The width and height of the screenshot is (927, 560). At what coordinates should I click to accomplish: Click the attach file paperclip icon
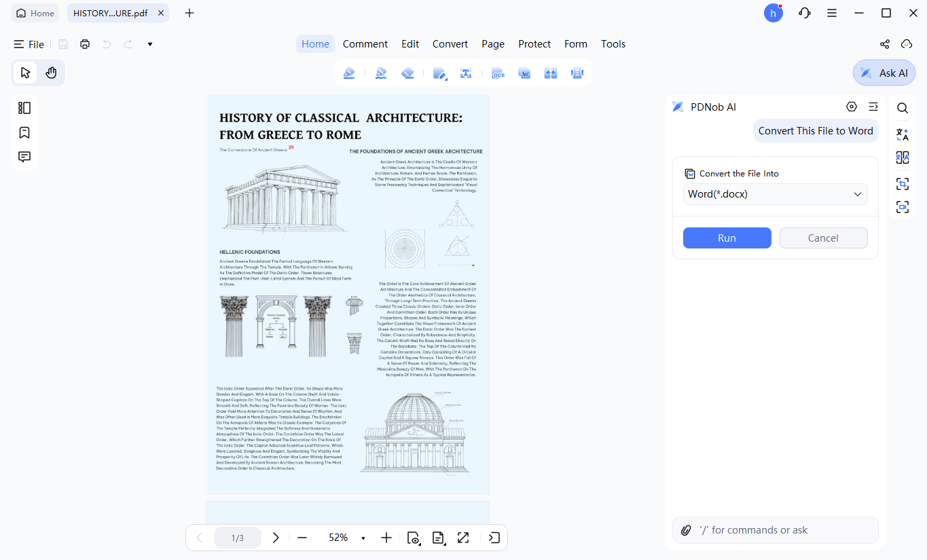(x=686, y=530)
